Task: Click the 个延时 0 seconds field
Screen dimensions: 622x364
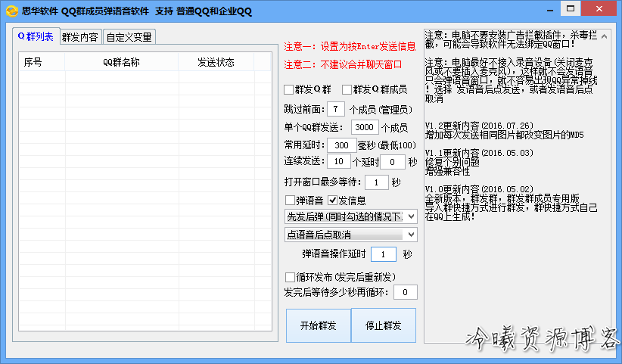Action: [392, 162]
